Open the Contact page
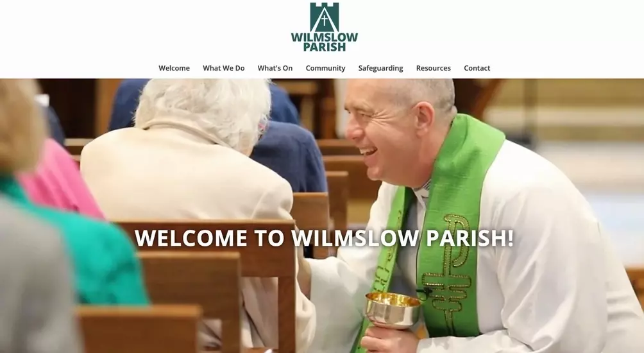 point(477,68)
